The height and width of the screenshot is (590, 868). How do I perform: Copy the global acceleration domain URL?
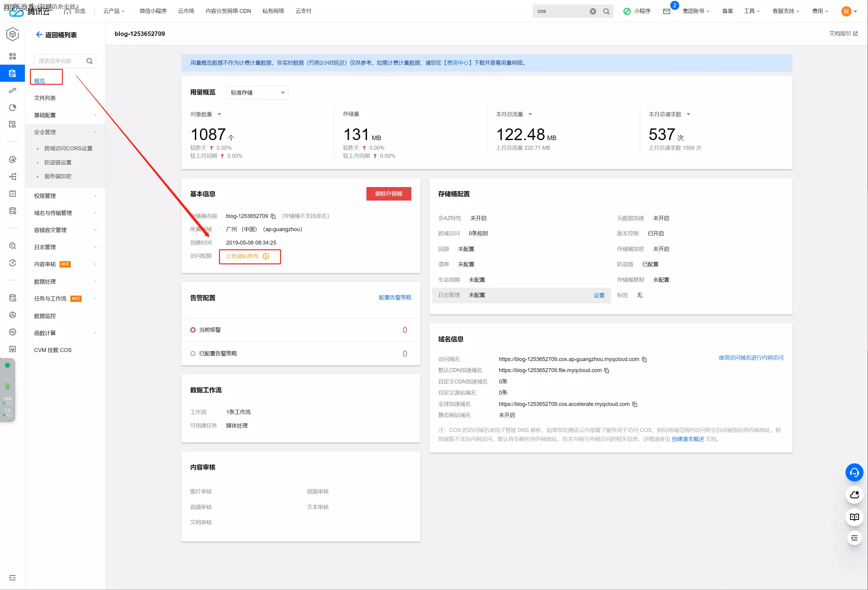pos(635,404)
